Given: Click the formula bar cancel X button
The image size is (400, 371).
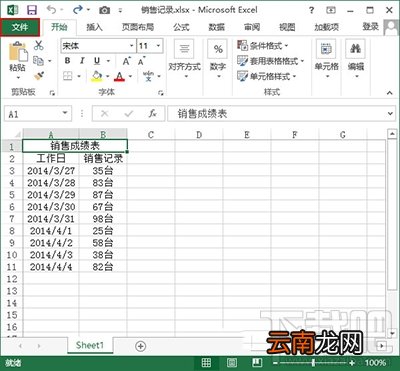Looking at the screenshot, I should pos(104,114).
